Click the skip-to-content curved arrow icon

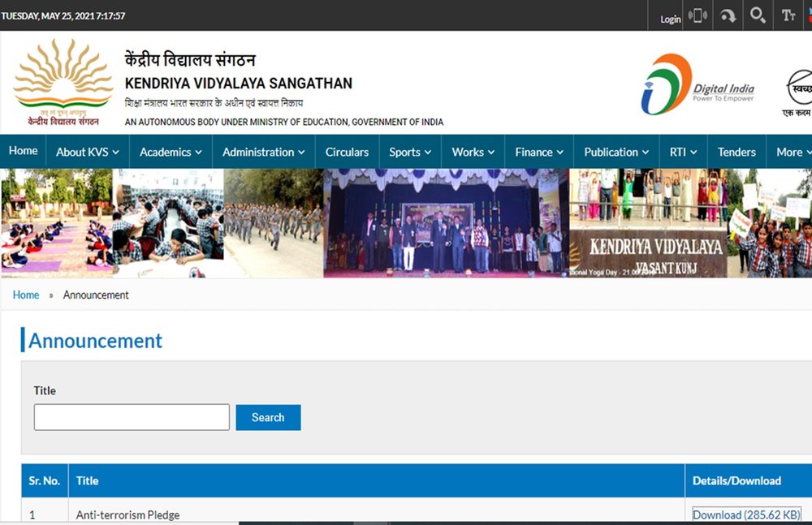click(728, 15)
